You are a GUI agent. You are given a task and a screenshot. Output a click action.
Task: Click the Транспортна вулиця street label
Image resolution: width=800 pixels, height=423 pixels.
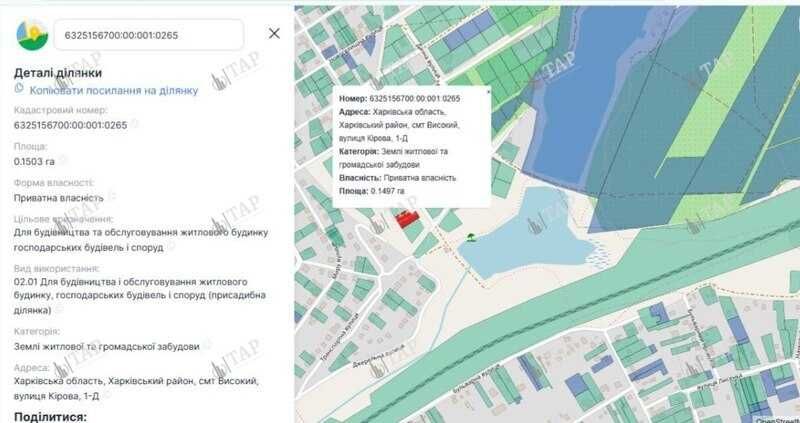[339, 338]
